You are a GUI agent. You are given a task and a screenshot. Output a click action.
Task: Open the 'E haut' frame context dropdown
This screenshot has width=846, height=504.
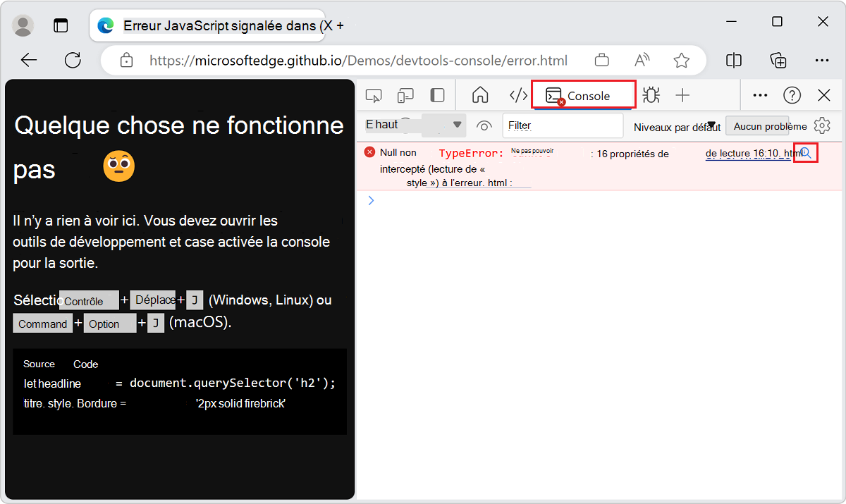[x=412, y=124]
